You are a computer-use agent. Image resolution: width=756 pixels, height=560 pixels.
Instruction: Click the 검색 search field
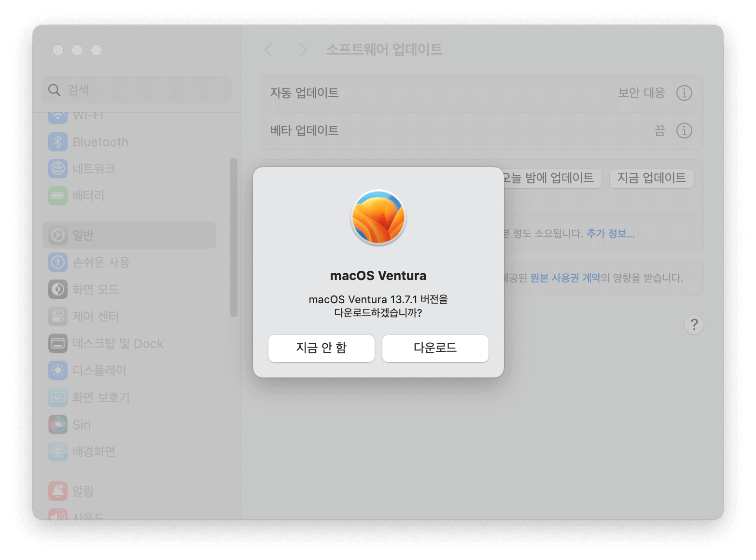[137, 90]
